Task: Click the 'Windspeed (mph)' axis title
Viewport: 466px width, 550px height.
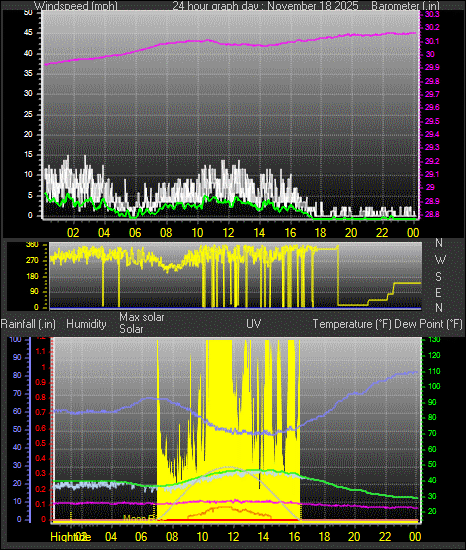Action: [76, 6]
